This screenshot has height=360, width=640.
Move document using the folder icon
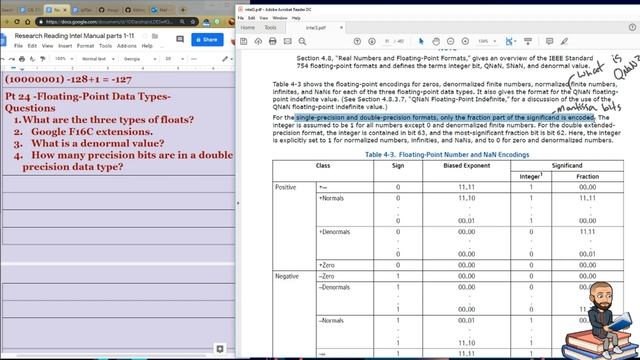click(155, 36)
